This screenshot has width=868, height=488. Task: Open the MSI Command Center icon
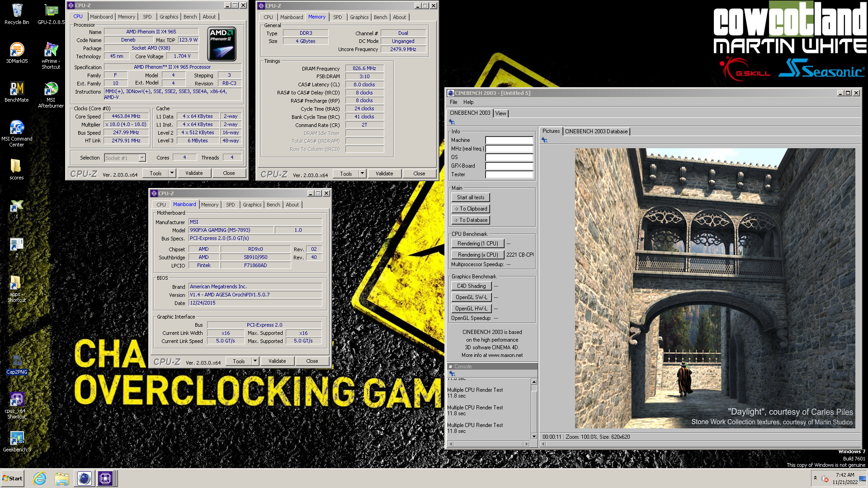pos(17,133)
